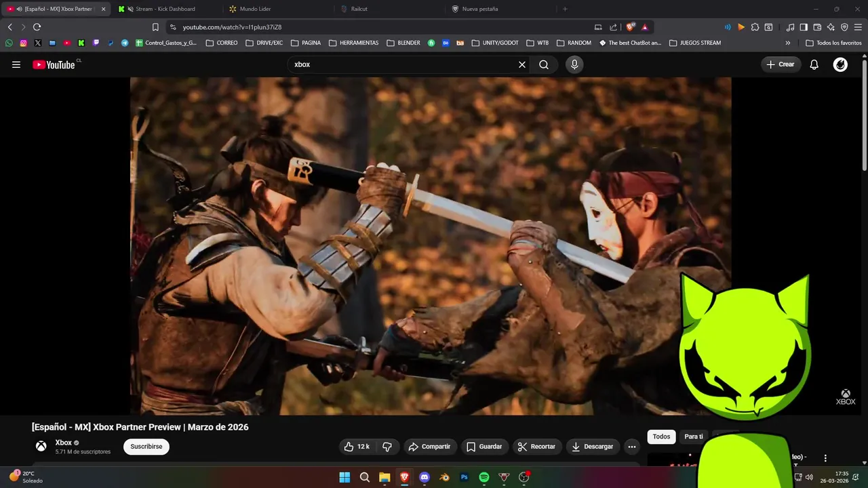Image resolution: width=868 pixels, height=488 pixels.
Task: Reload the current page
Action: pos(37,27)
